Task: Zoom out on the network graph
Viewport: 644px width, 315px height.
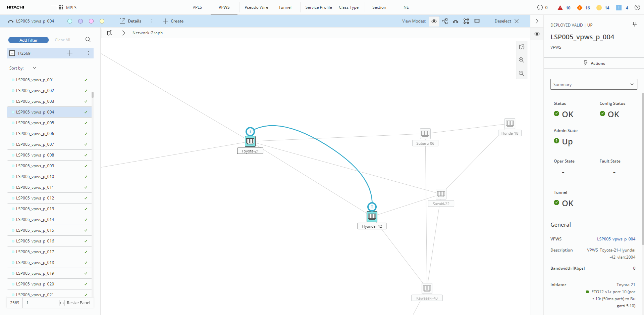Action: point(521,74)
